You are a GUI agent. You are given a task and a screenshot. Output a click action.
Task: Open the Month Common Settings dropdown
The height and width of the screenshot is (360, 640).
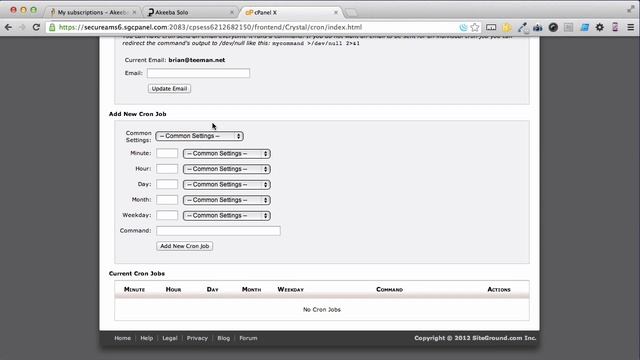click(227, 200)
